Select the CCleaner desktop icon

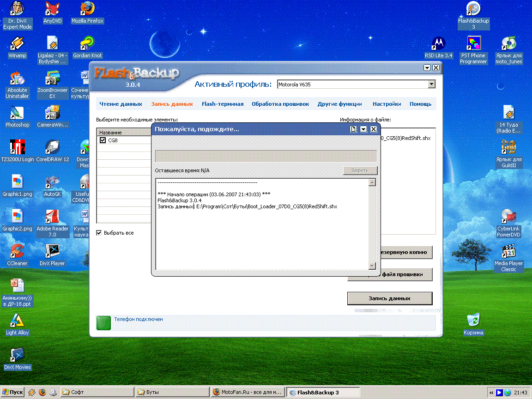(17, 255)
